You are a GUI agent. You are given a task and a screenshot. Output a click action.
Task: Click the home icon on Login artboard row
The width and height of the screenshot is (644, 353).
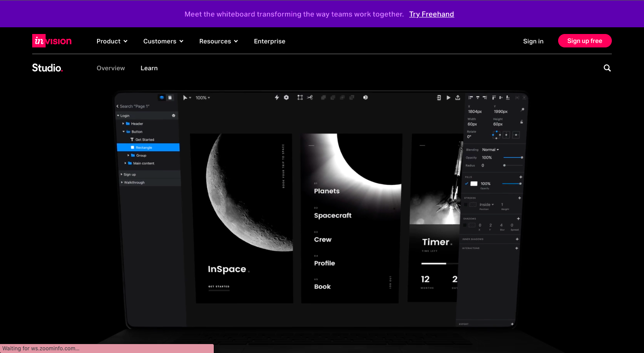point(174,115)
